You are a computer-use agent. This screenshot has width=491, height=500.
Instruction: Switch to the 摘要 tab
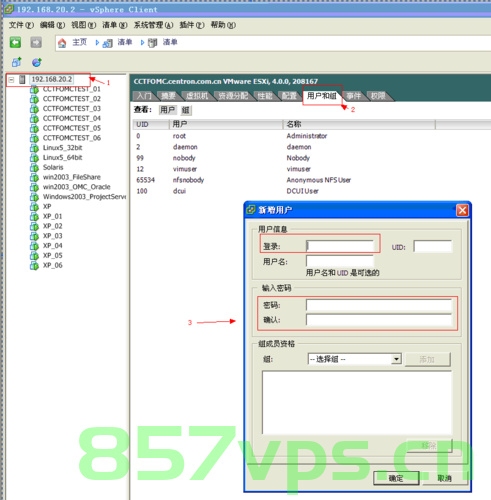click(x=168, y=96)
